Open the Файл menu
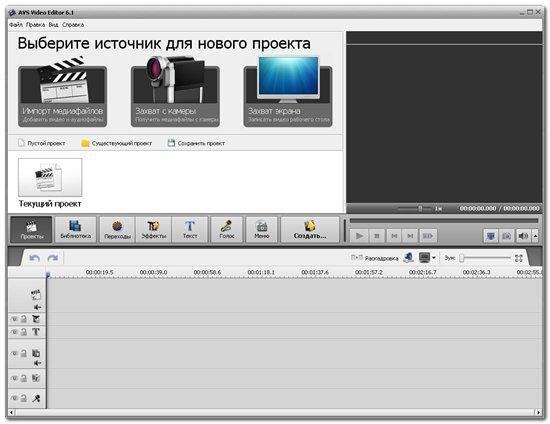Image resolution: width=550 pixels, height=424 pixels. (16, 25)
